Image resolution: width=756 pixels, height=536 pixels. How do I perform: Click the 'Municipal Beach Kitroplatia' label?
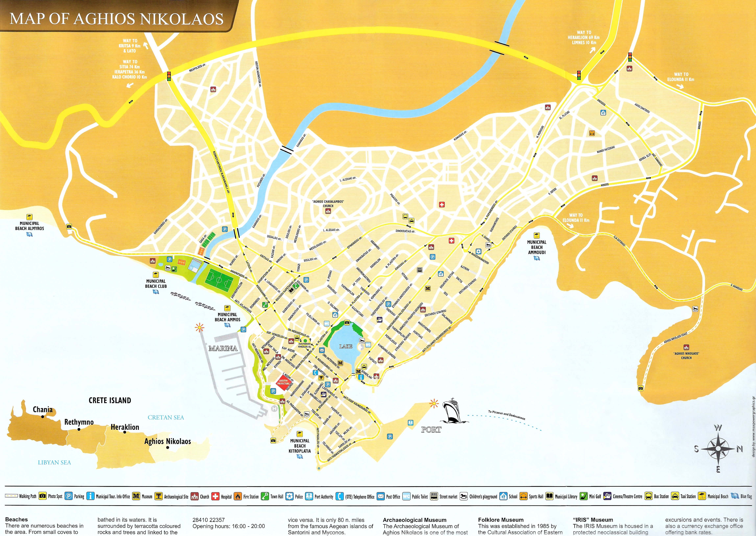pyautogui.click(x=299, y=446)
